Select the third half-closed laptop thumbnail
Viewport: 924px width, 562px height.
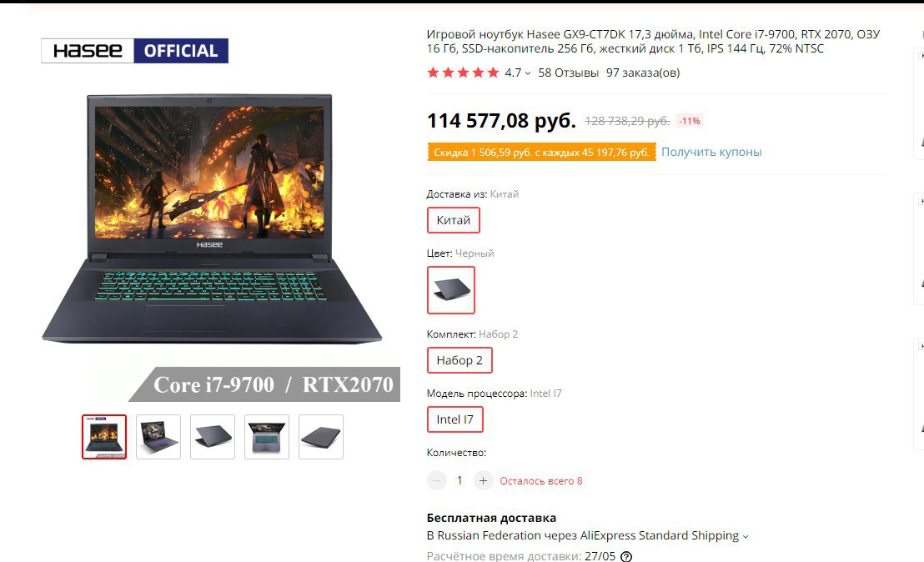click(x=213, y=437)
